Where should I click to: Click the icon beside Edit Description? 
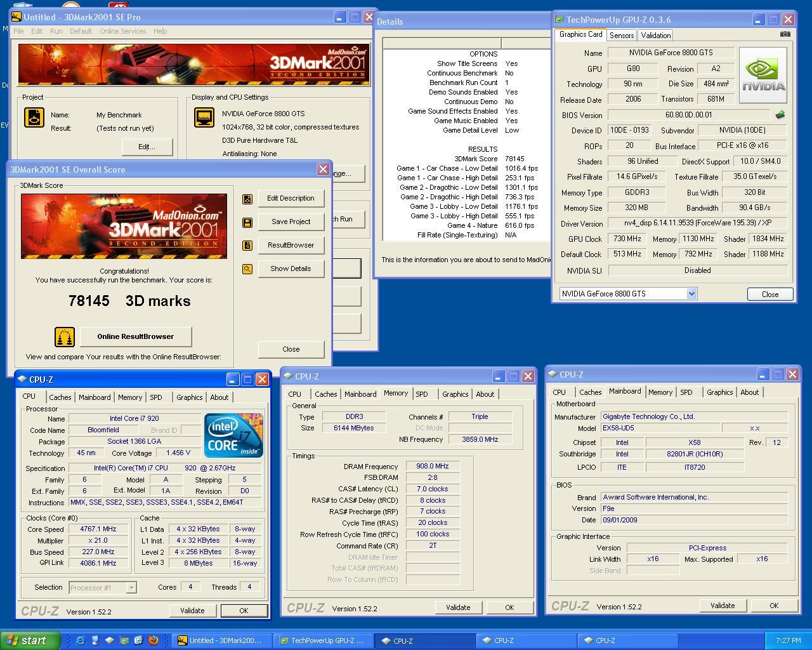click(247, 199)
